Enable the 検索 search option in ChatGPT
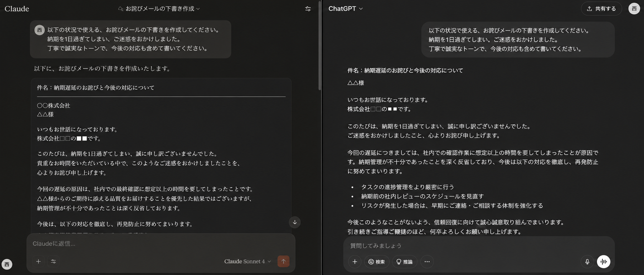 [377, 262]
